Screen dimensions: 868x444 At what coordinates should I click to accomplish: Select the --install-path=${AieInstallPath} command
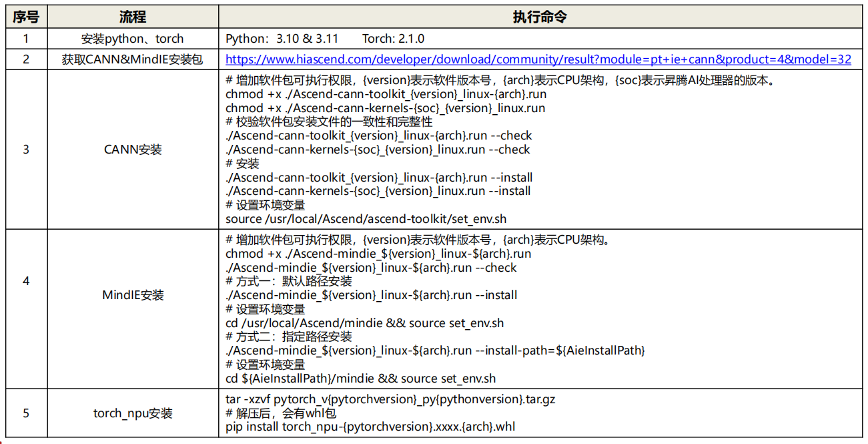coord(435,351)
